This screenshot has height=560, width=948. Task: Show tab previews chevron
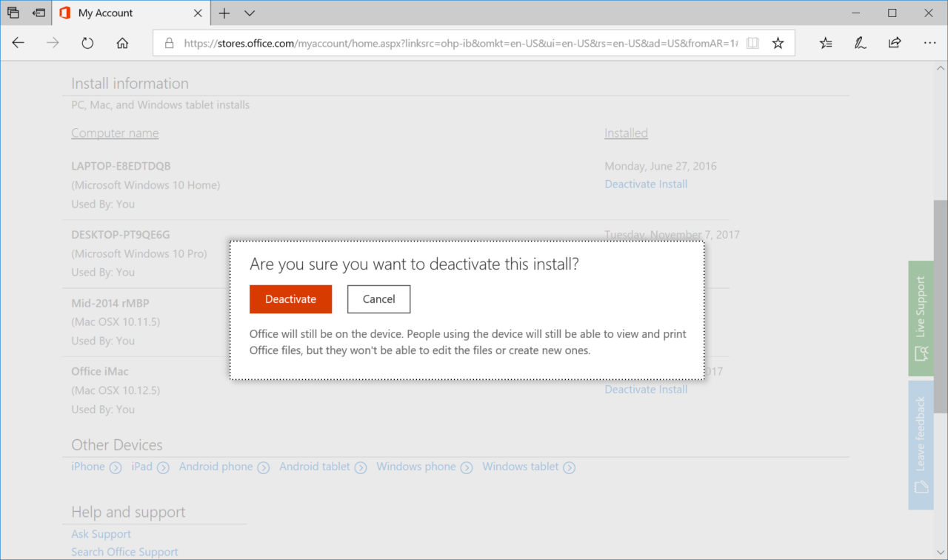250,13
